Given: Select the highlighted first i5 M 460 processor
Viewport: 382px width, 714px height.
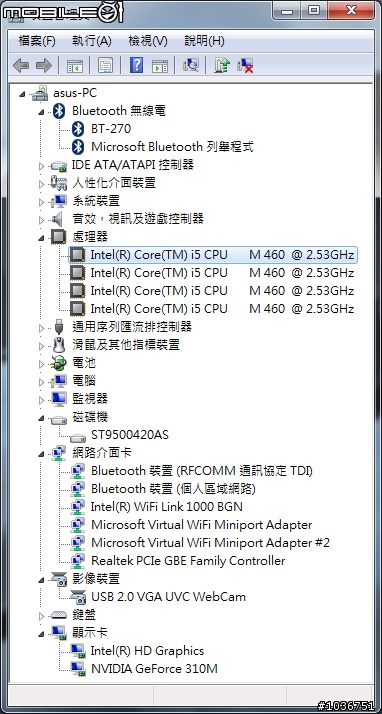Looking at the screenshot, I should pos(213,255).
